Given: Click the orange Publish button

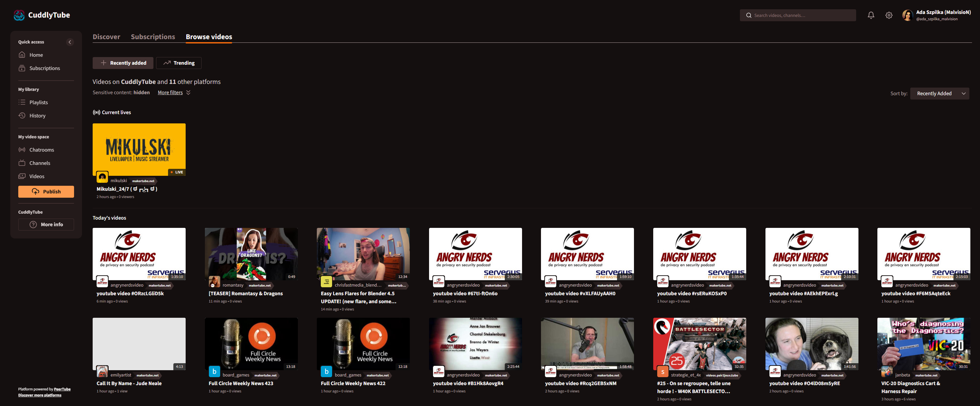Looking at the screenshot, I should (x=46, y=192).
